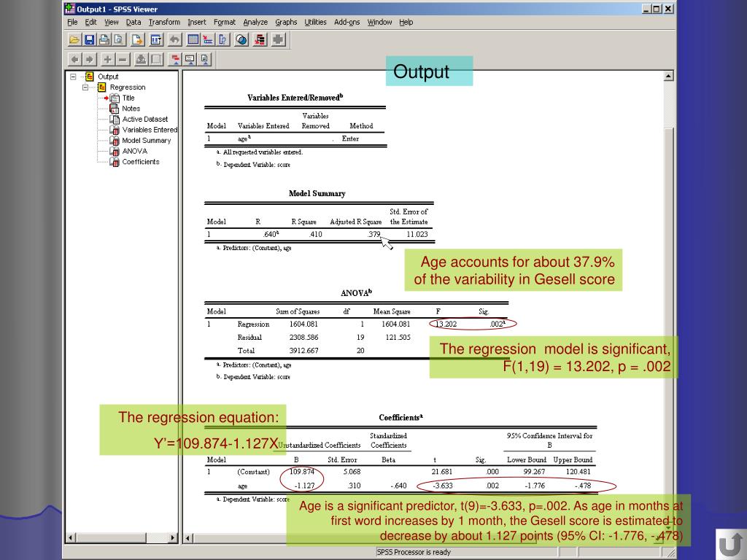
Task: Open the Help menu
Action: click(406, 22)
